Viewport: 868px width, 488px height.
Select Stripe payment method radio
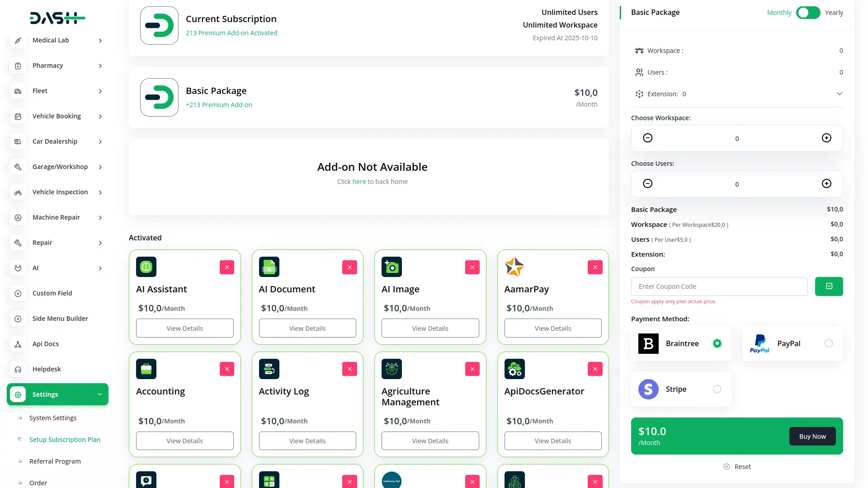717,389
